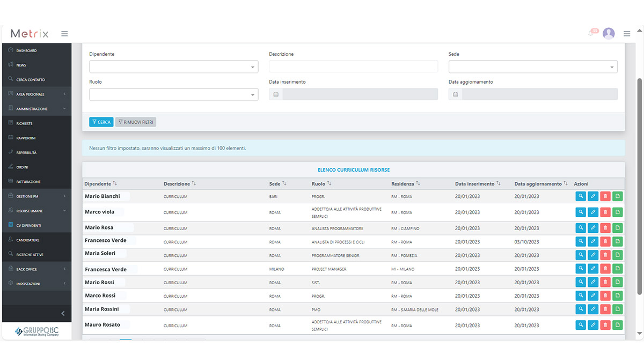
Task: Open Ricerche Attive in sidebar
Action: tap(36, 255)
